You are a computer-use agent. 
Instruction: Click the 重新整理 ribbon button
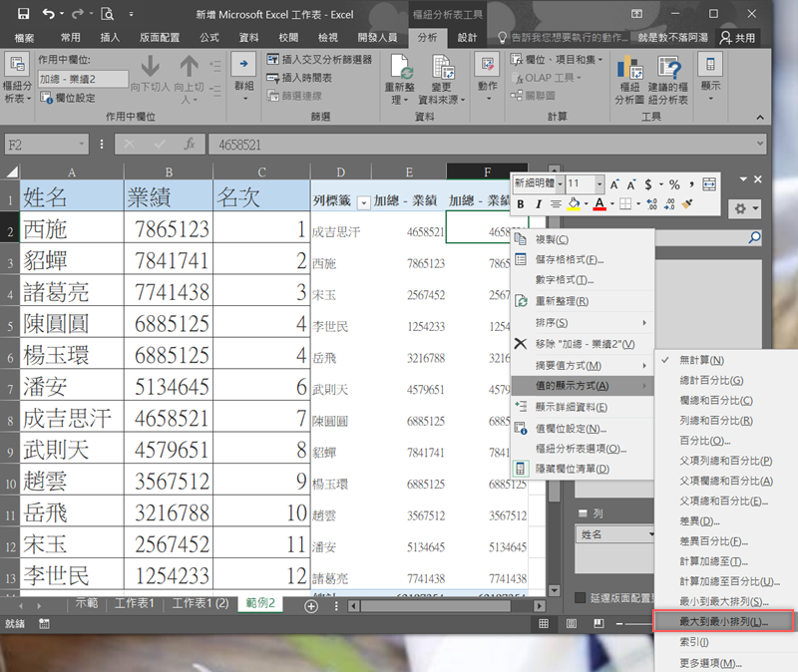[401, 82]
